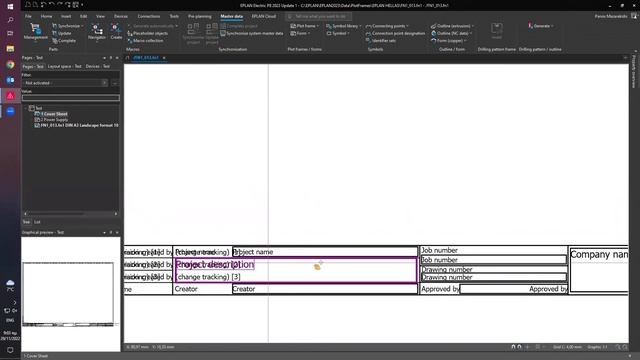Open the Connecting points dropdown

pyautogui.click(x=387, y=26)
